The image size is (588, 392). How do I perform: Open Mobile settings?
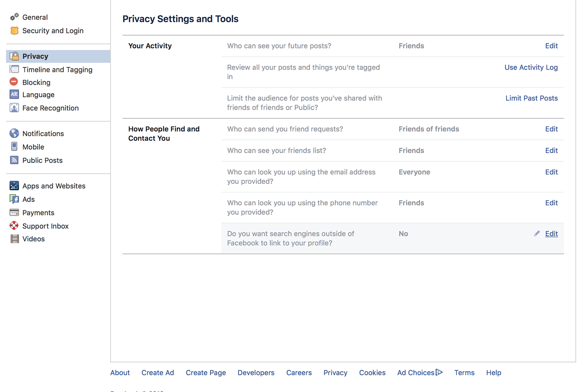[33, 147]
